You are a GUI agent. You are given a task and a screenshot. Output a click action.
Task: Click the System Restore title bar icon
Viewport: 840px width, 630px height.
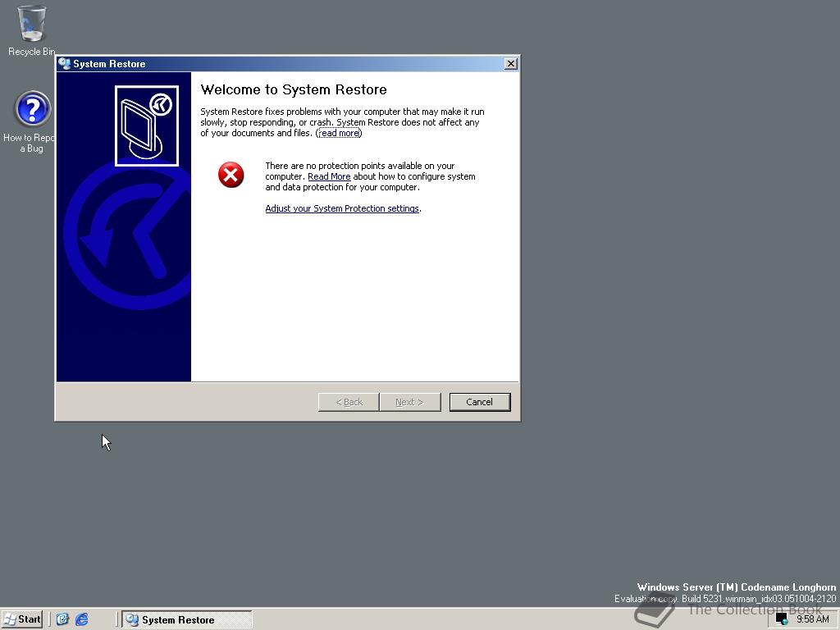[x=64, y=64]
